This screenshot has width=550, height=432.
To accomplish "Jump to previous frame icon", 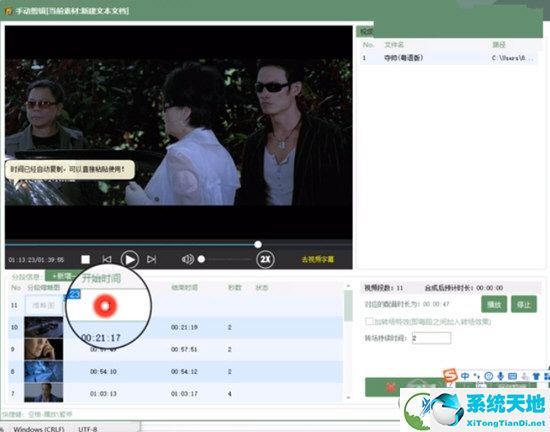I will click(107, 259).
